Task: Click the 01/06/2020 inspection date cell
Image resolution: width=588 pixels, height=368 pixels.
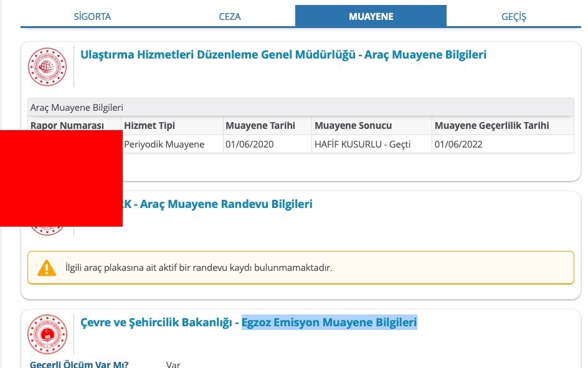Action: pos(251,144)
